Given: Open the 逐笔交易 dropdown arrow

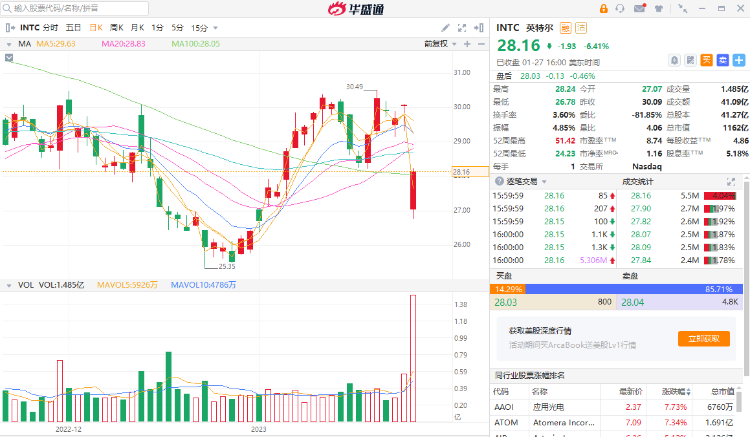Looking at the screenshot, I should (x=544, y=182).
